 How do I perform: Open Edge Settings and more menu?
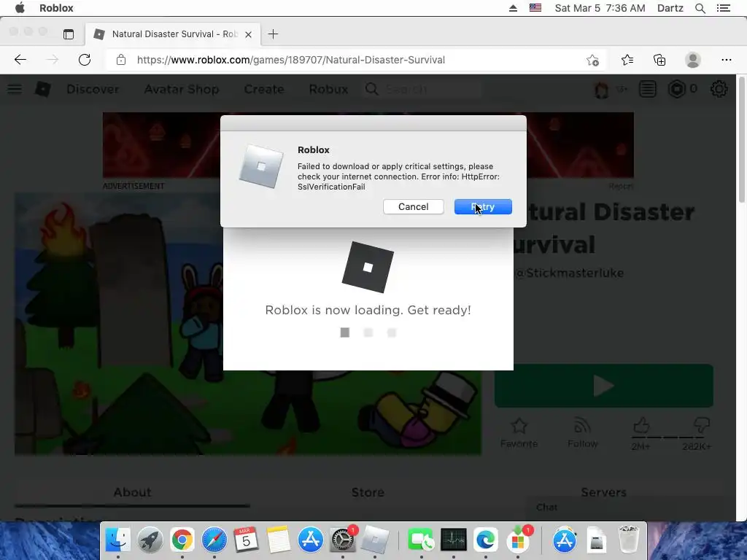point(726,60)
